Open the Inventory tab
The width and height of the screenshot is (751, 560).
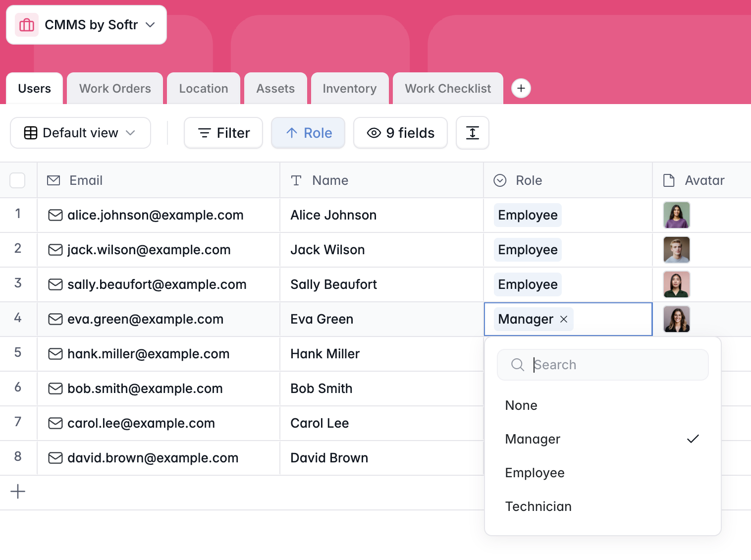349,89
